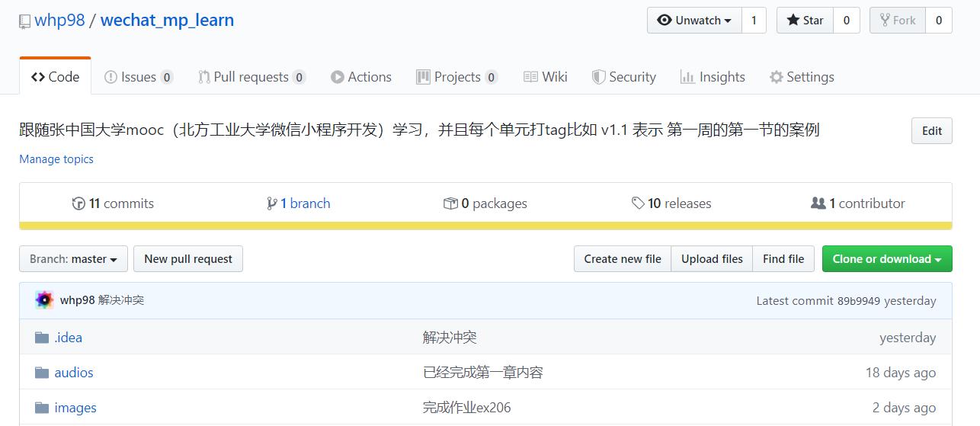
Task: Open the Insights tab
Action: coord(713,77)
